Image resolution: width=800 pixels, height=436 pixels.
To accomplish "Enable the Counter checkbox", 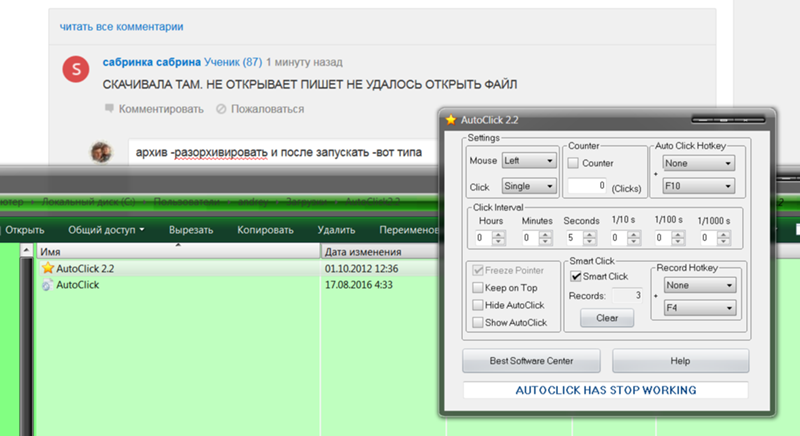I will [573, 163].
